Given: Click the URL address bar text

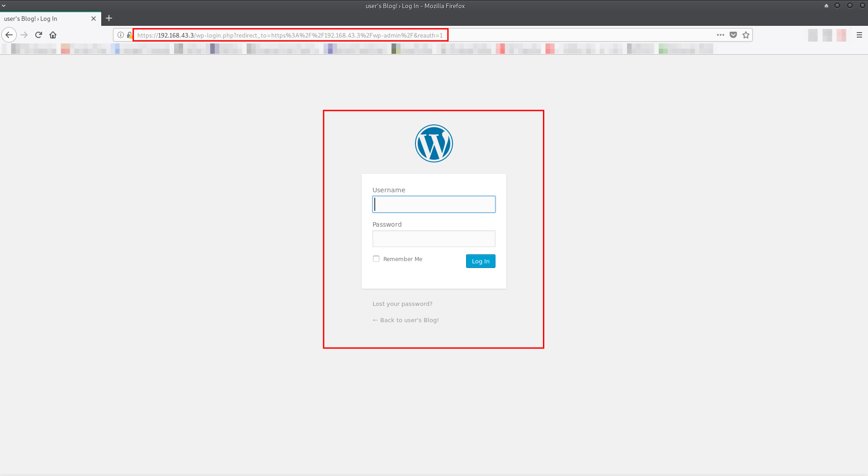Looking at the screenshot, I should pos(290,35).
